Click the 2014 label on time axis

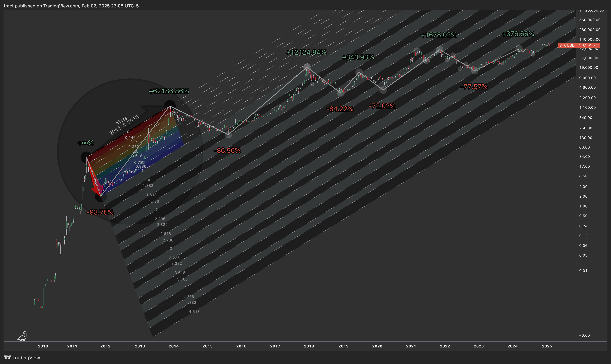(x=174, y=346)
